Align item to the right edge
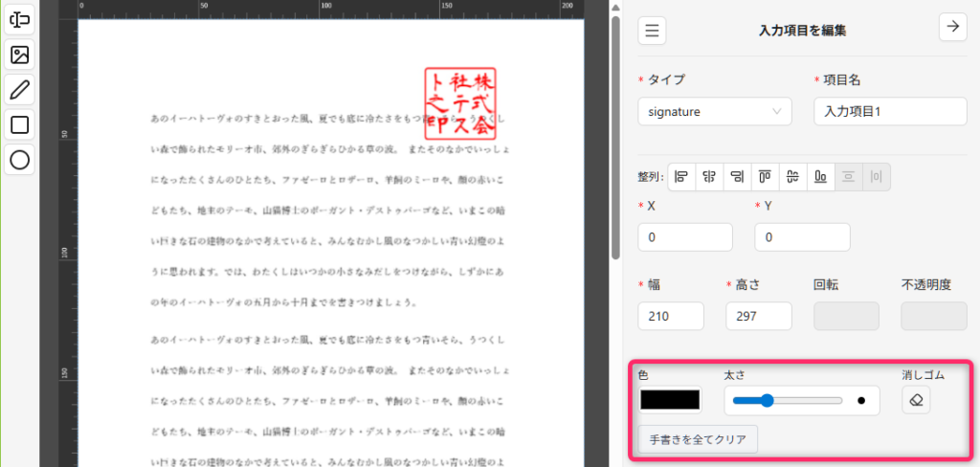 [737, 176]
